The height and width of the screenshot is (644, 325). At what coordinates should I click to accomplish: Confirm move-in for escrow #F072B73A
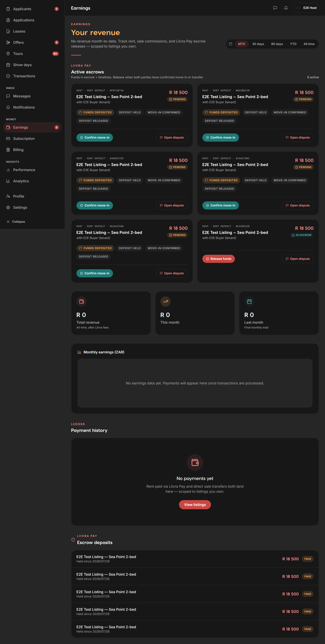pos(95,138)
